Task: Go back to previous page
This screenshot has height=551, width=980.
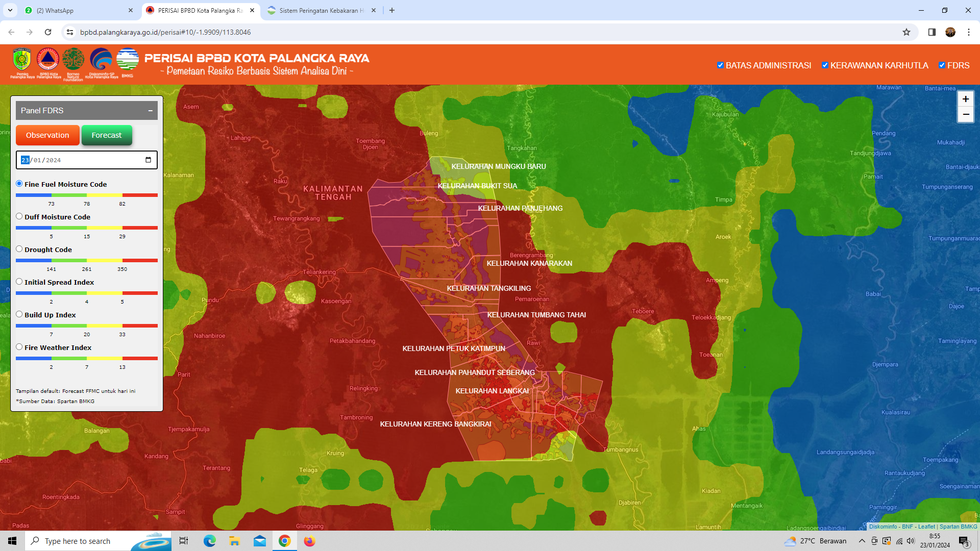Action: (11, 32)
